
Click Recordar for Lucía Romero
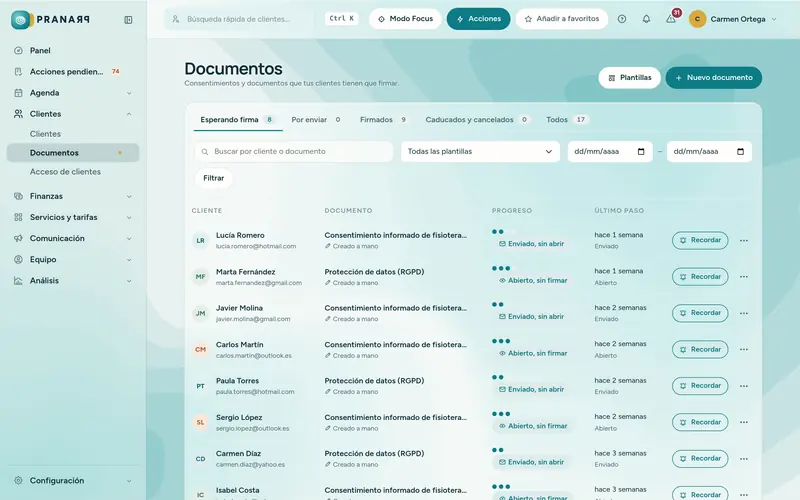pos(700,240)
